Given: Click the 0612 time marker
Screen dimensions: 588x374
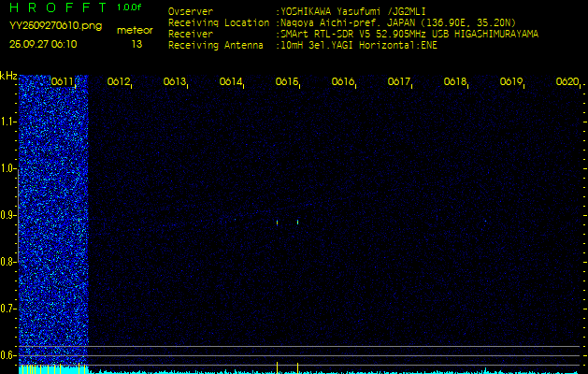Looking at the screenshot, I should [x=118, y=81].
